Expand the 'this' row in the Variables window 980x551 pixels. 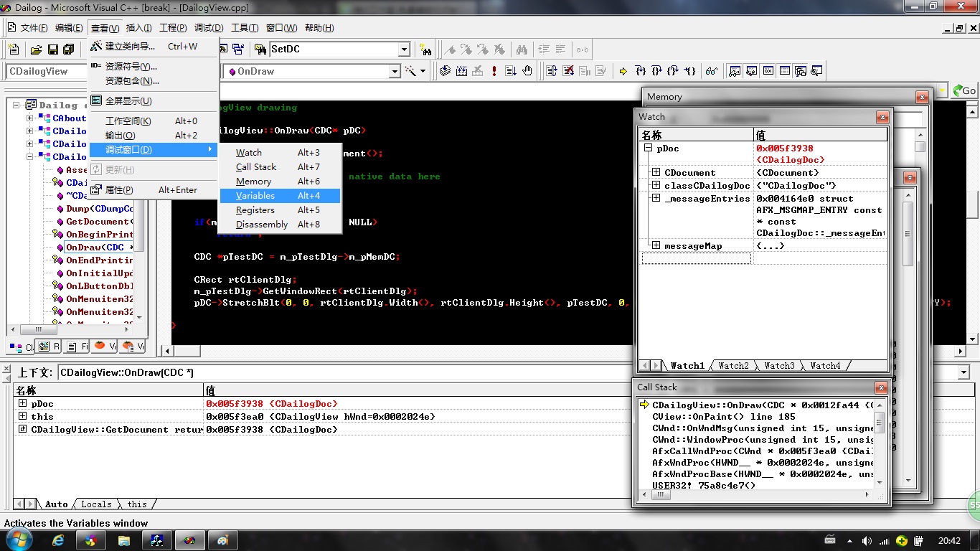pyautogui.click(x=23, y=416)
